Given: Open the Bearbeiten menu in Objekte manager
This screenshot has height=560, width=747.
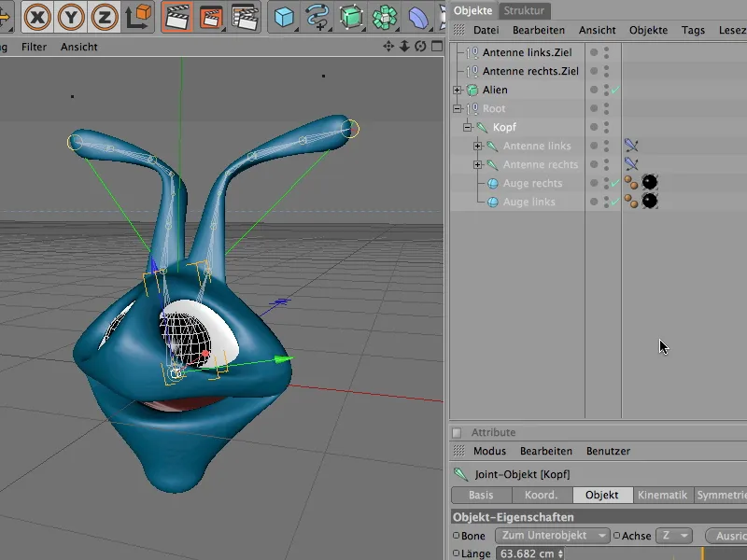Looking at the screenshot, I should [x=539, y=30].
